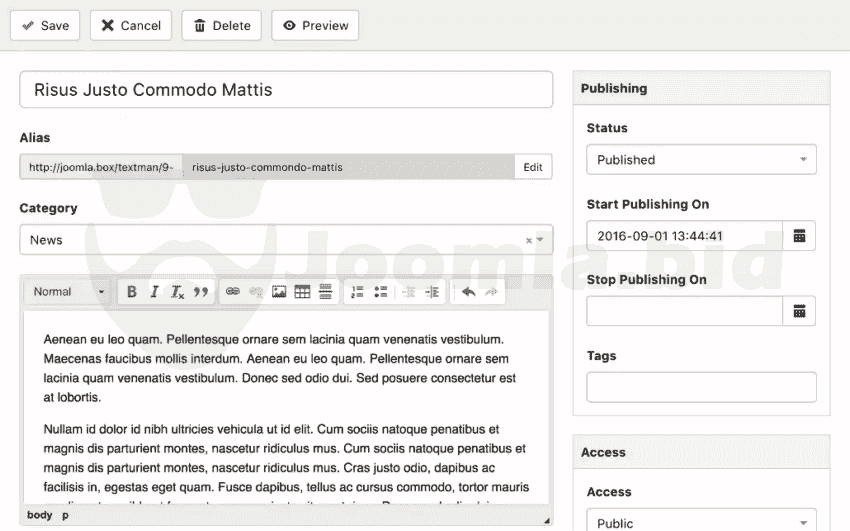
Task: Toggle italic formatting in the editor toolbar
Action: [154, 292]
